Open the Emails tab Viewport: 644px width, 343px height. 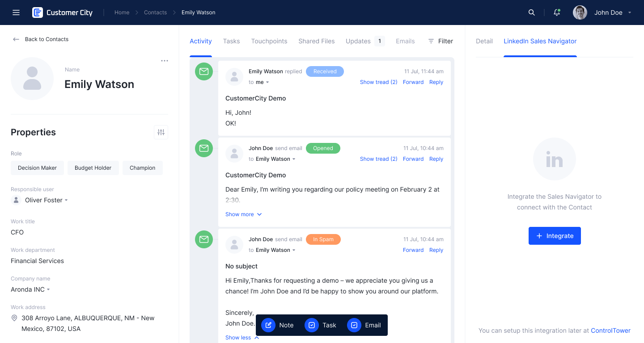(x=405, y=41)
